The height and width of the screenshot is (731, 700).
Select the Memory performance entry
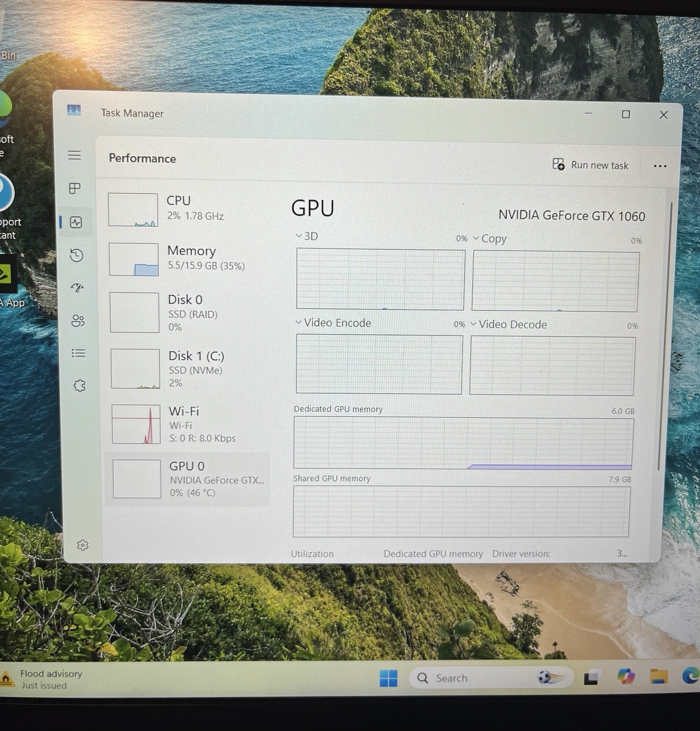[187, 259]
